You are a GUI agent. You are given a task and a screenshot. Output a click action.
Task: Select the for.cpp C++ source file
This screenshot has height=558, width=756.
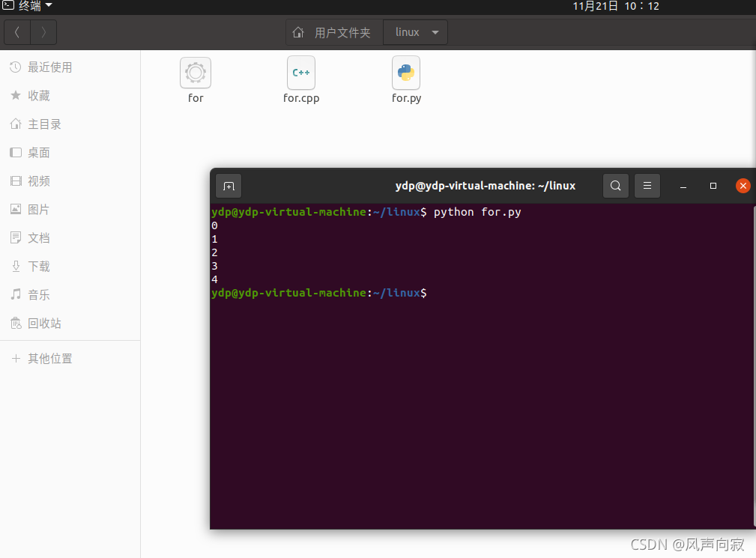click(x=301, y=80)
